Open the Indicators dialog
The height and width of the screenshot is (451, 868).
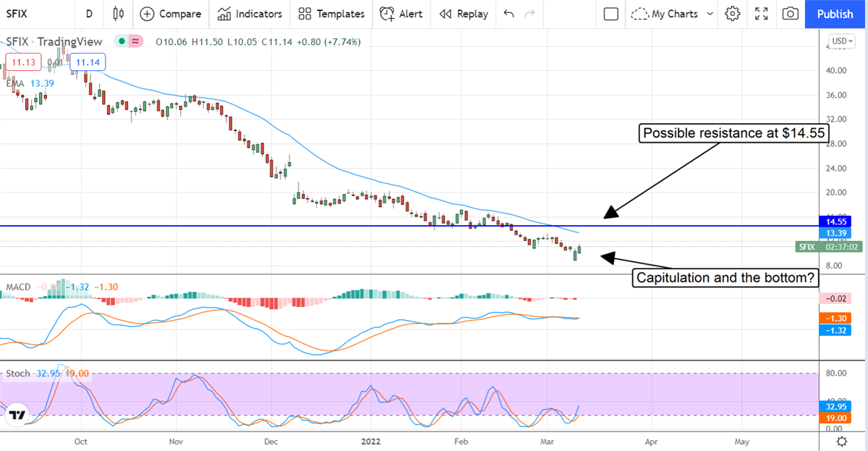tap(250, 14)
